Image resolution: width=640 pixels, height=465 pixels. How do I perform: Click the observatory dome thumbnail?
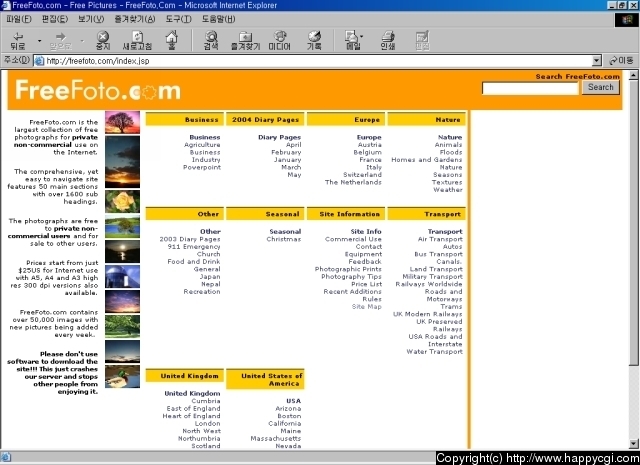click(122, 276)
